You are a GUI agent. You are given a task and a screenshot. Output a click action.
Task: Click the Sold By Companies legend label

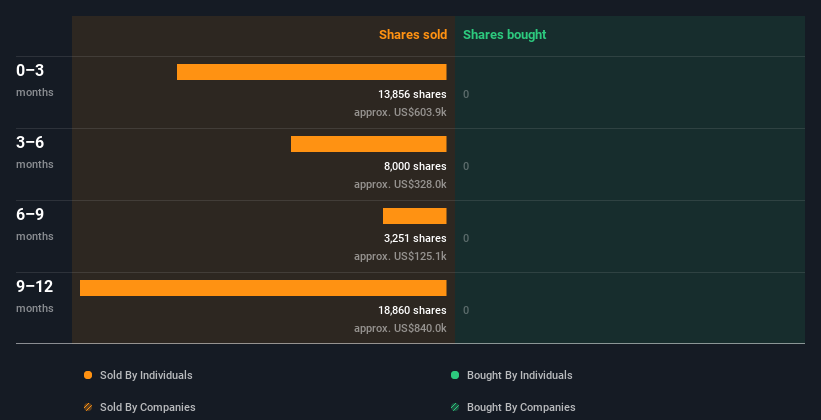tap(148, 407)
